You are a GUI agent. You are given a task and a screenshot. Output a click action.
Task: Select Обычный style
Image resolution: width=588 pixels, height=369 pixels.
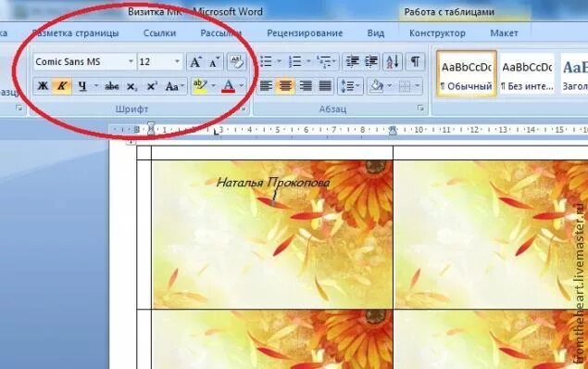point(467,74)
